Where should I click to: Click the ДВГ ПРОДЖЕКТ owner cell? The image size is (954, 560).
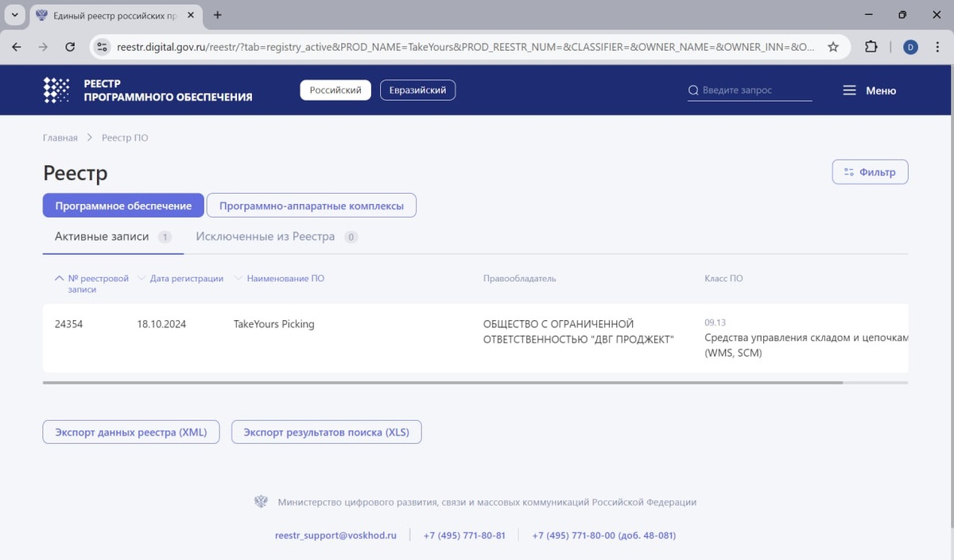[x=578, y=332]
